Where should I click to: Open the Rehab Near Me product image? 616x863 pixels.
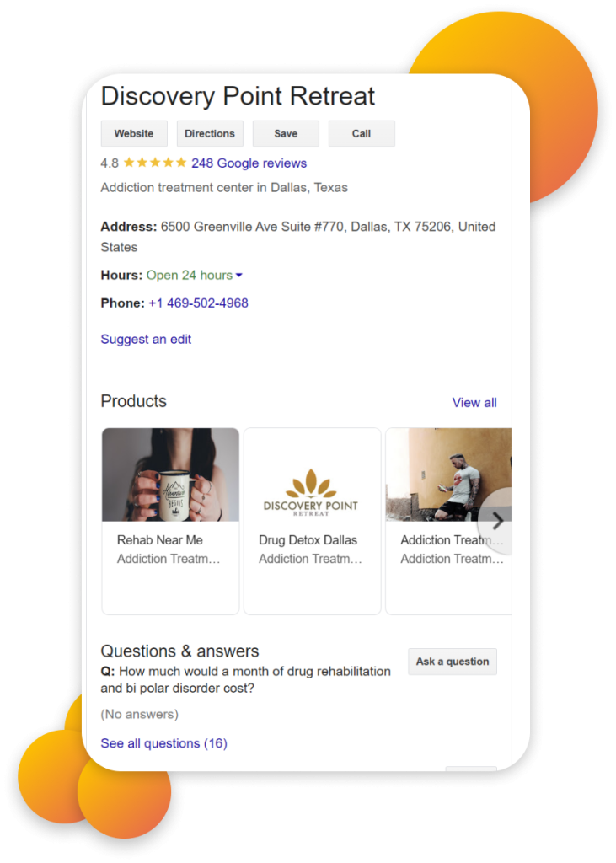tap(171, 474)
